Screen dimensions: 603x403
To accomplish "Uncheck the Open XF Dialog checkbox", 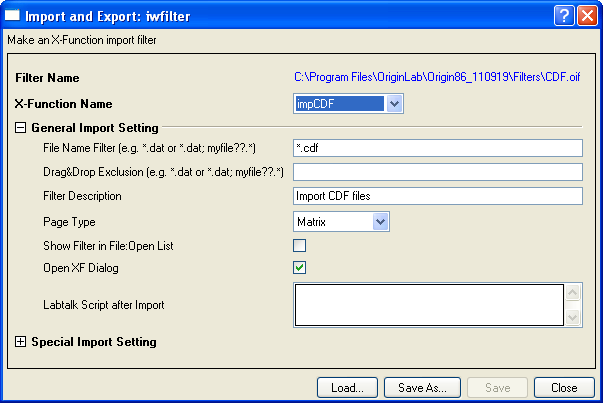I will click(x=299, y=268).
